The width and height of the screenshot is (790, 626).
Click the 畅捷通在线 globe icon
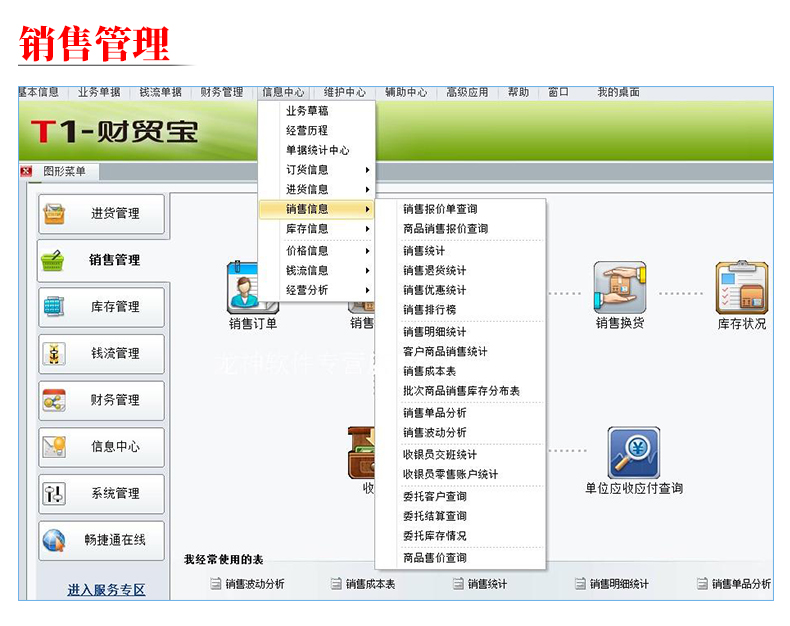(x=54, y=540)
